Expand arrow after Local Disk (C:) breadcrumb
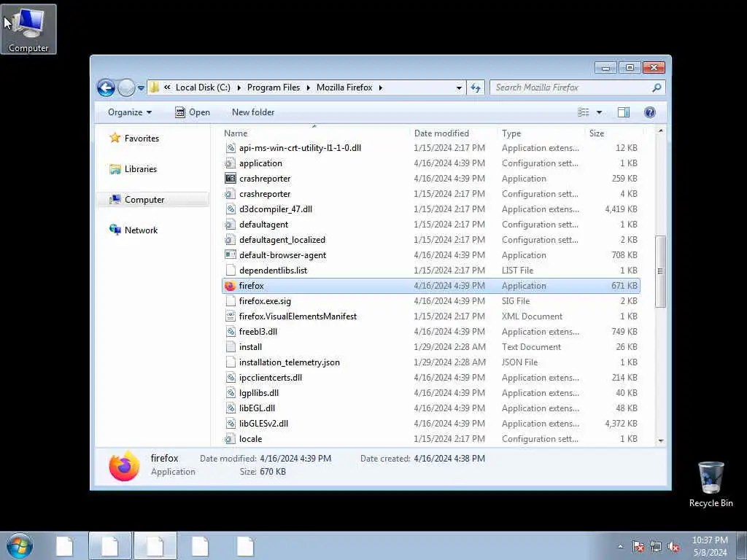The image size is (747, 560). [239, 87]
